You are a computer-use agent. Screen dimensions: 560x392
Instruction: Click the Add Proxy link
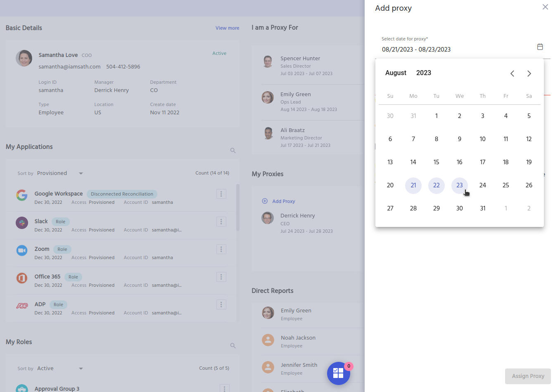pyautogui.click(x=284, y=201)
